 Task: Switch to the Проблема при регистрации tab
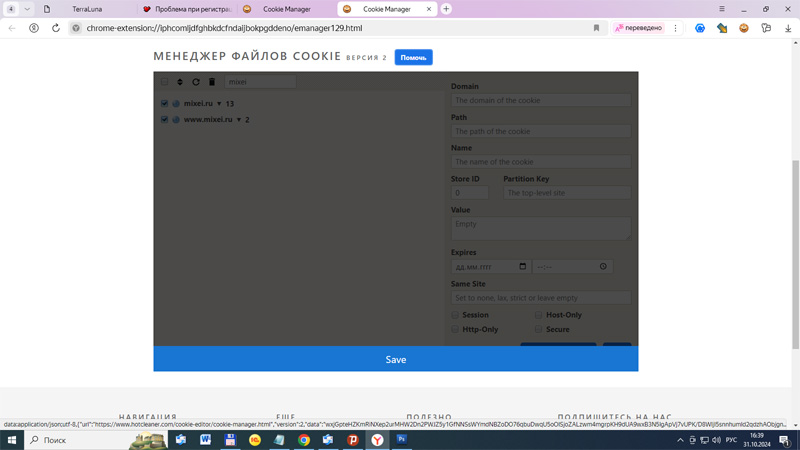click(190, 9)
